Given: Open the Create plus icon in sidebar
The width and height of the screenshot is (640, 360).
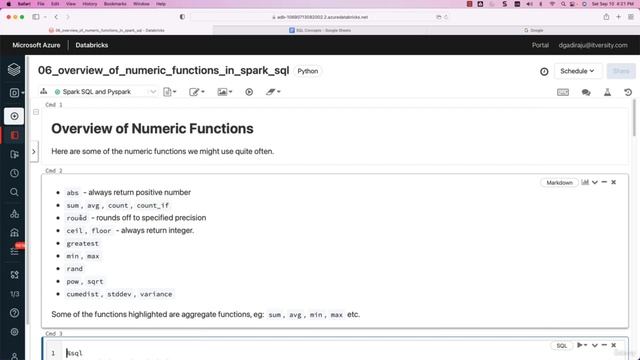Looking at the screenshot, I should pos(14,116).
